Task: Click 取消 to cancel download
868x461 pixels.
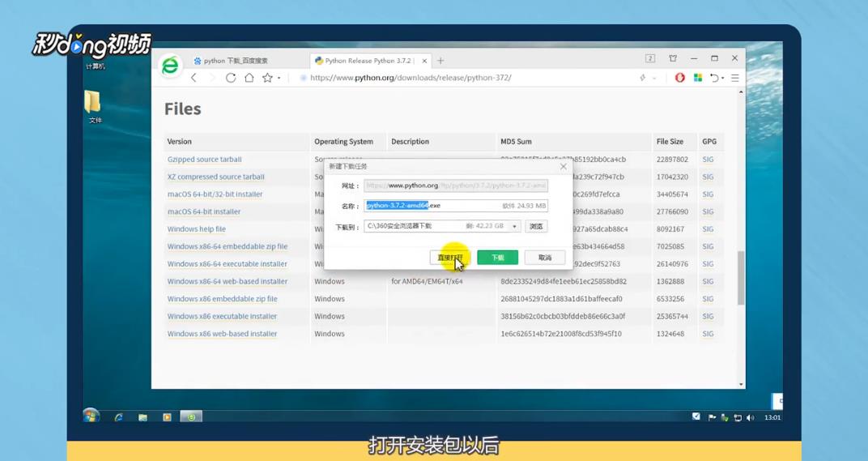Action: tap(545, 258)
